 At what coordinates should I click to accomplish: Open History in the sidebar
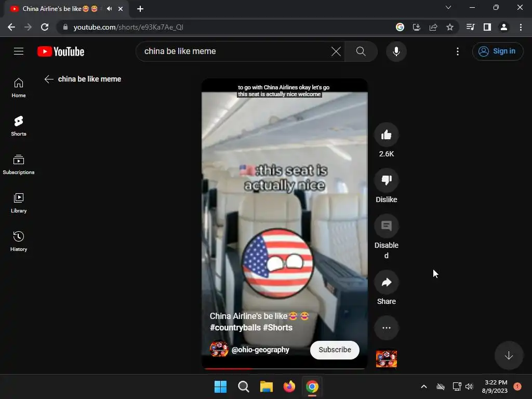(x=19, y=241)
